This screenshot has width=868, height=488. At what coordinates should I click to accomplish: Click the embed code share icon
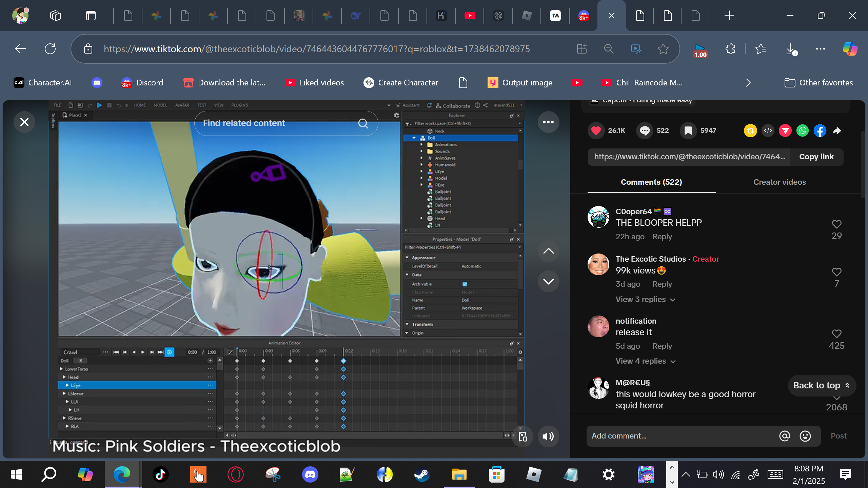pyautogui.click(x=768, y=131)
